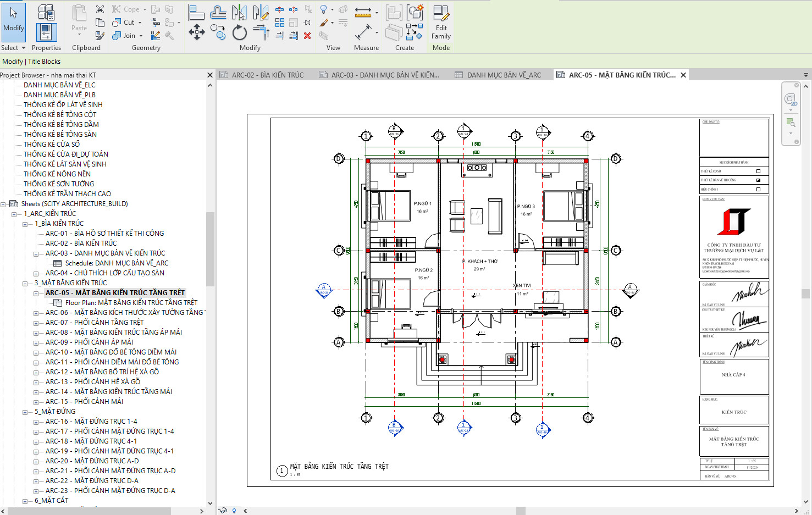The width and height of the screenshot is (812, 515).
Task: Click Project Browser vertical scrollbar thumb
Action: (x=210, y=249)
